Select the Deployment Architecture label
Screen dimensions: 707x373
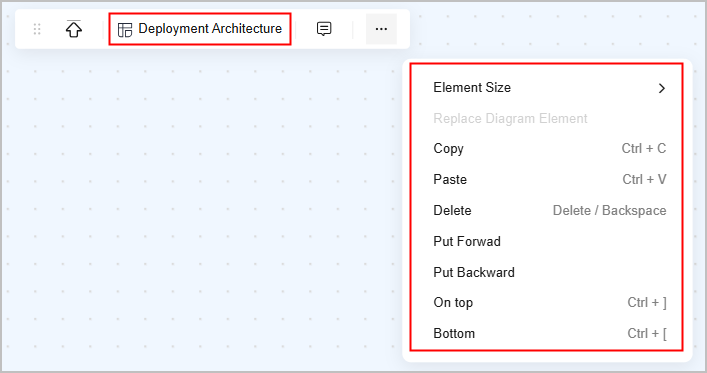[210, 28]
